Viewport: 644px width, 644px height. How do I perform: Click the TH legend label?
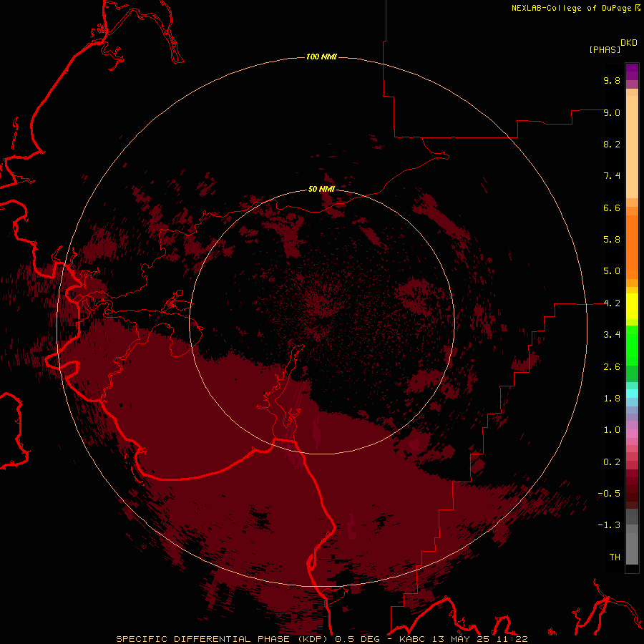pyautogui.click(x=615, y=557)
